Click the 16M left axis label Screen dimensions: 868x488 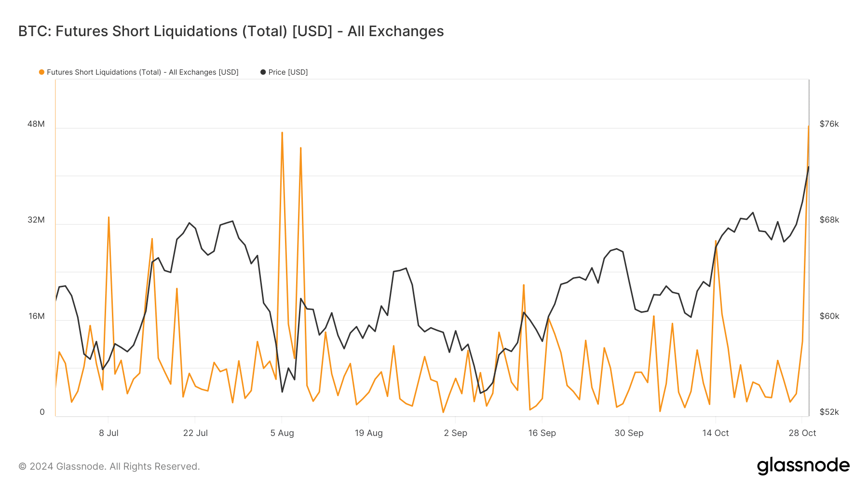[37, 316]
